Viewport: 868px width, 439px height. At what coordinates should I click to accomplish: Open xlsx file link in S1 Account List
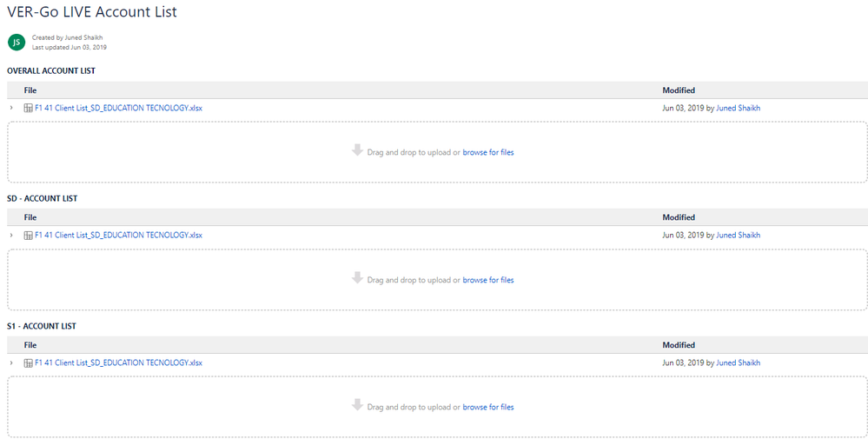click(x=118, y=363)
